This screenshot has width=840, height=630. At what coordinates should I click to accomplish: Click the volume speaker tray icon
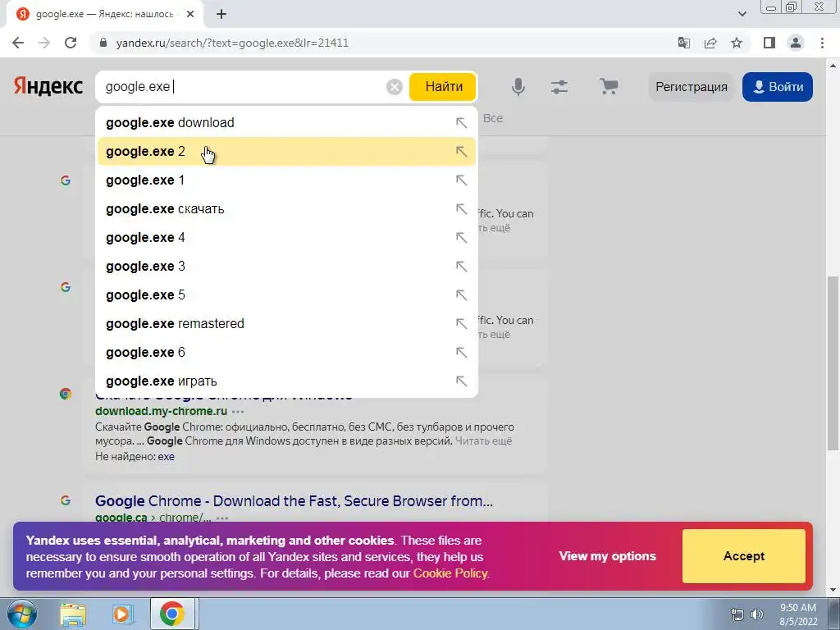tap(757, 614)
